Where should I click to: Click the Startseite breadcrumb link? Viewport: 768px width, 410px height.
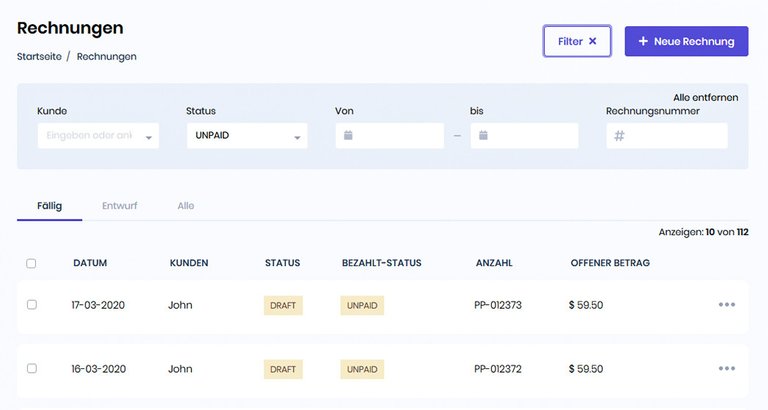tap(38, 56)
